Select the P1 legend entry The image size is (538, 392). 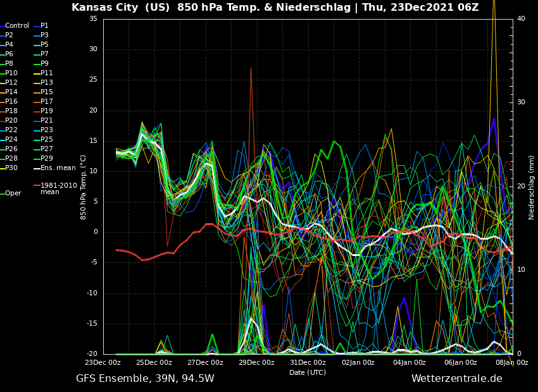pyautogui.click(x=44, y=26)
